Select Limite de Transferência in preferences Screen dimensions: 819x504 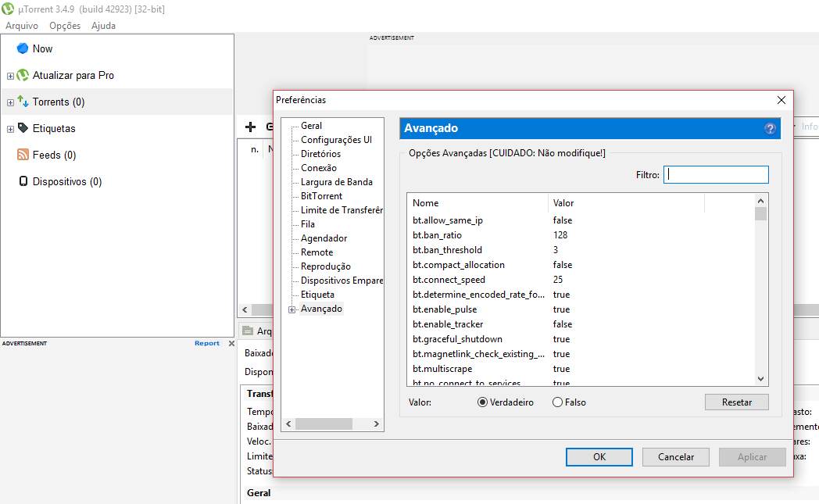(342, 210)
